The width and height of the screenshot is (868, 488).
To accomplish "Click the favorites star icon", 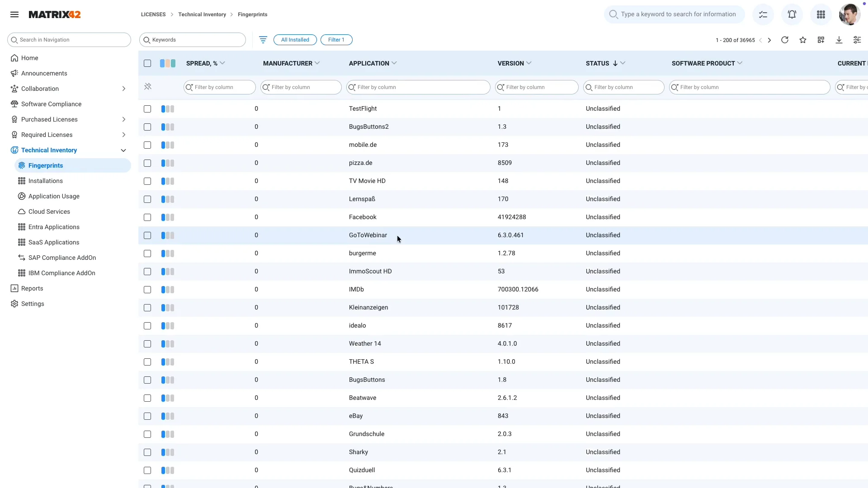I will tap(803, 40).
